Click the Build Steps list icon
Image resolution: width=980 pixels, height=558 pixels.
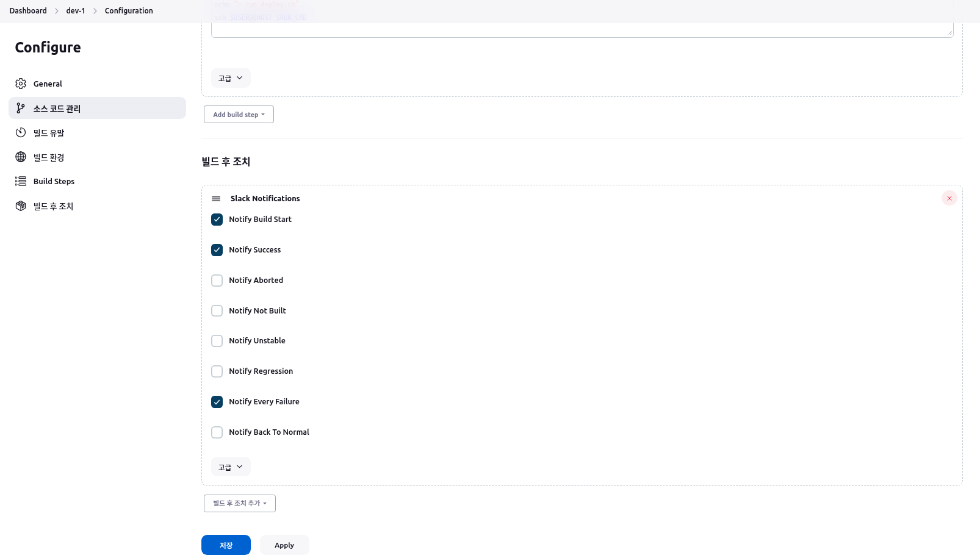(x=21, y=181)
